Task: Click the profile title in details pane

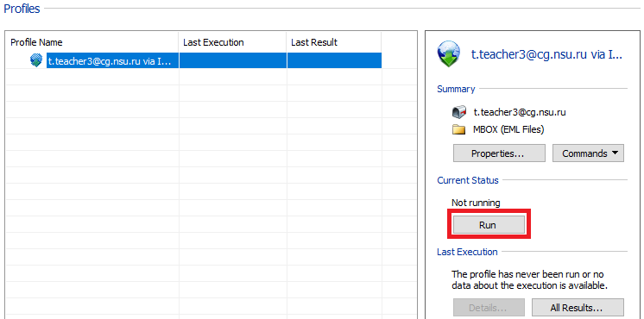Action: click(x=546, y=54)
